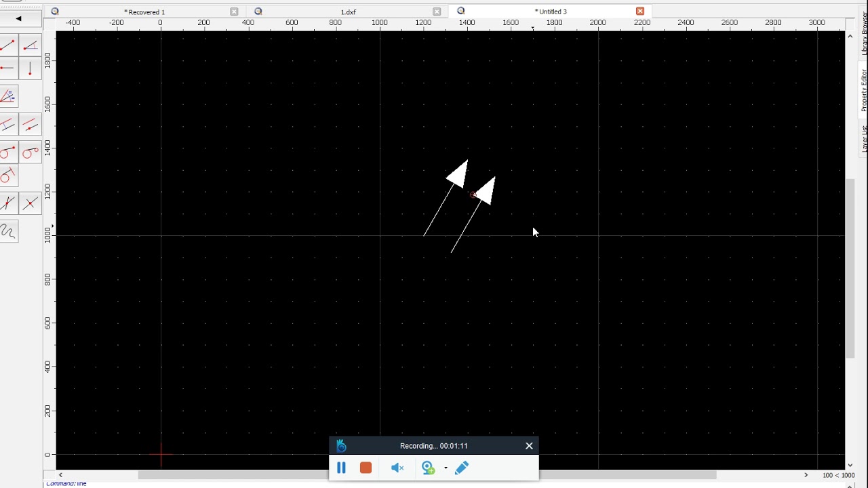Select the Line from 2 Points tool
The width and height of the screenshot is (868, 488).
[8, 45]
